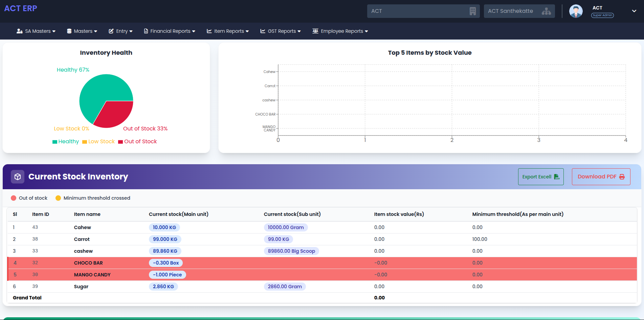Screen dimensions: 644x320
Task: Open the user profile avatar
Action: pos(576,11)
